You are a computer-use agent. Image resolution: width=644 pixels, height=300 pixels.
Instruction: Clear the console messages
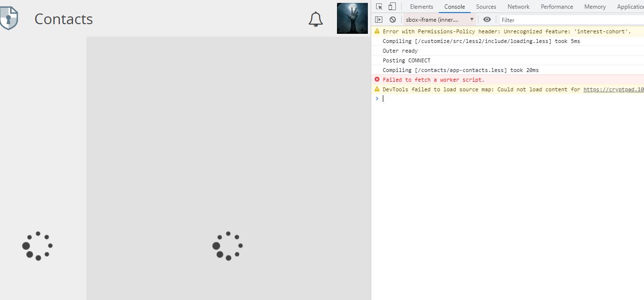click(x=392, y=19)
